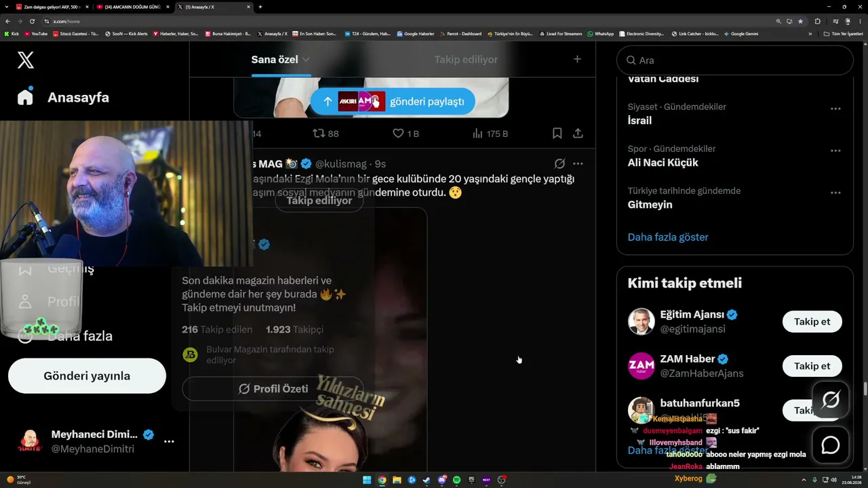Click the 1.923 Takipçi followers count
868x488 pixels.
(x=294, y=329)
